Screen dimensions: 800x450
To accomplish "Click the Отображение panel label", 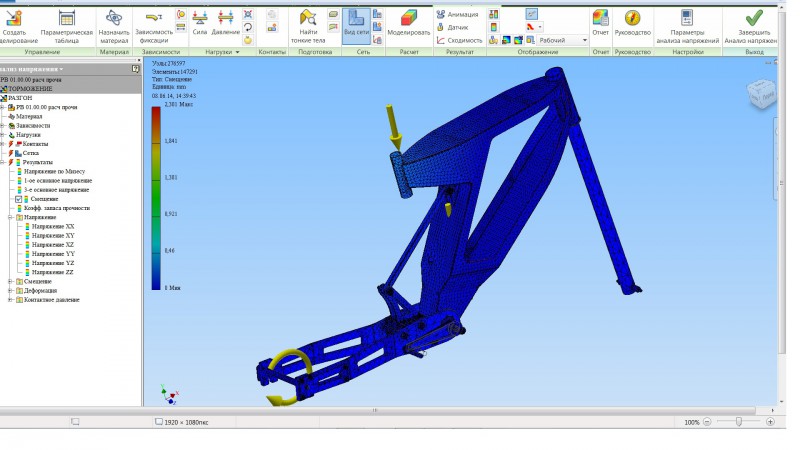I will (x=538, y=52).
